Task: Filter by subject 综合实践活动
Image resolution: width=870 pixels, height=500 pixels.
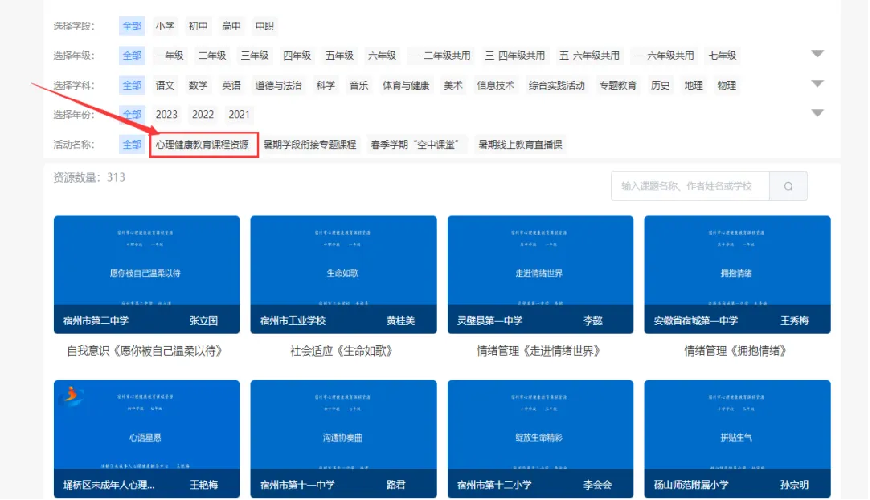Action: coord(557,85)
